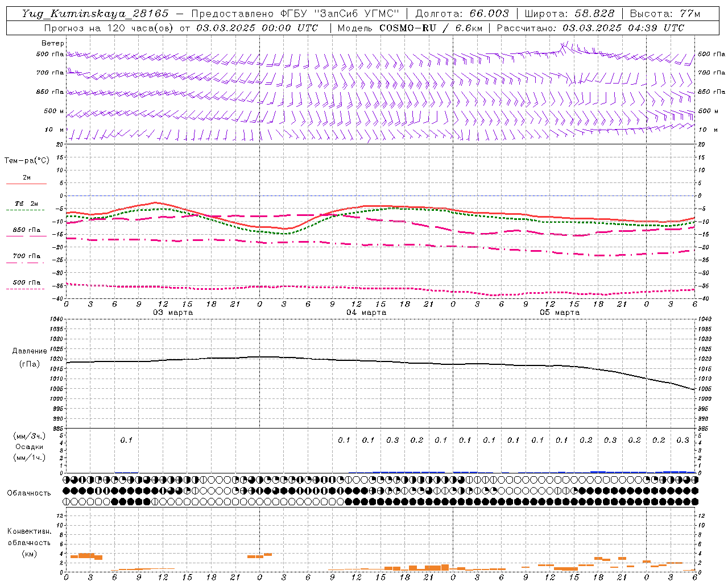Click the left-axis pressure value 1000
Screen dimensions: 728x582
point(57,399)
